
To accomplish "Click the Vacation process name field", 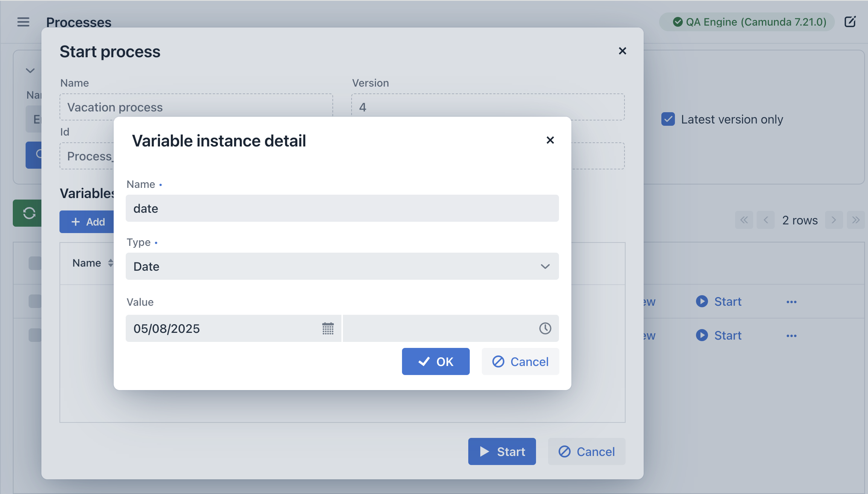I will (x=196, y=107).
